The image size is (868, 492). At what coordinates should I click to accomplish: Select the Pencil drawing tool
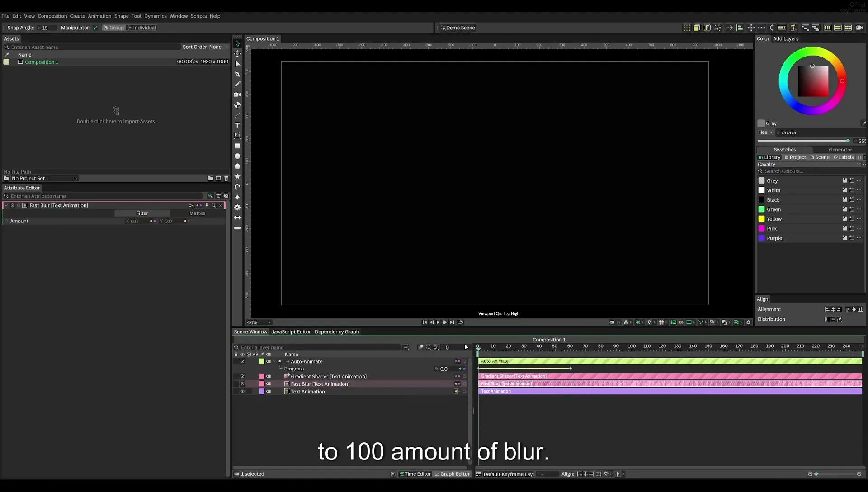click(x=237, y=84)
